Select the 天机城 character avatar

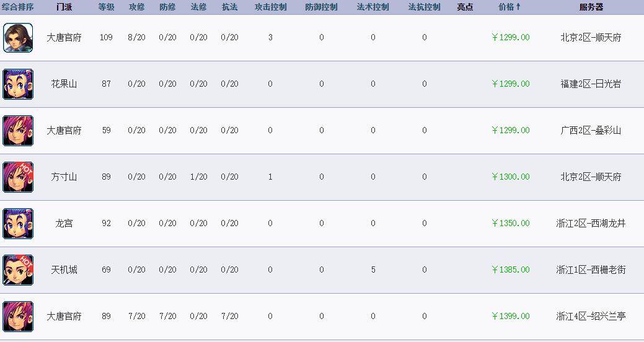pos(18,270)
